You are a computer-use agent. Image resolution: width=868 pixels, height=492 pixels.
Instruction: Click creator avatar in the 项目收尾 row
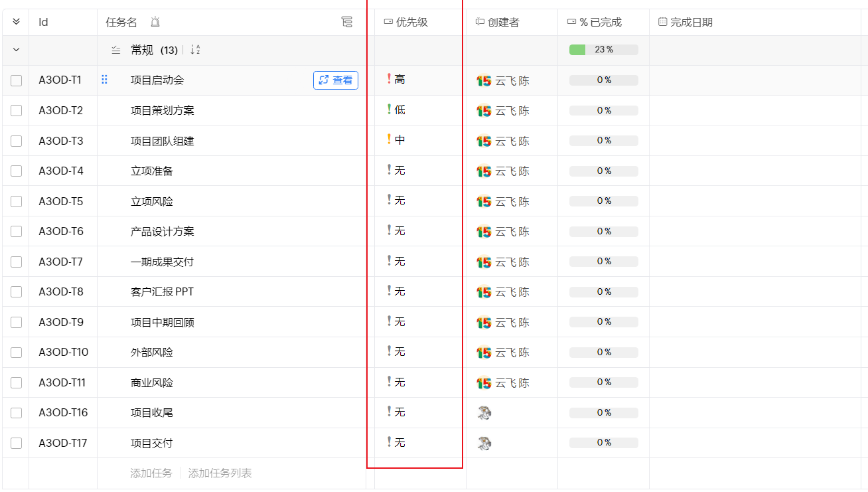484,413
